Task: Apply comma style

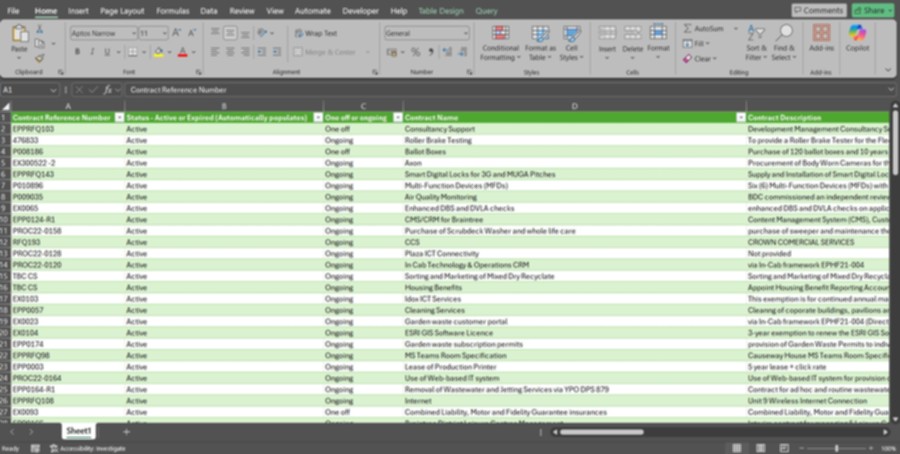Action: 430,52
